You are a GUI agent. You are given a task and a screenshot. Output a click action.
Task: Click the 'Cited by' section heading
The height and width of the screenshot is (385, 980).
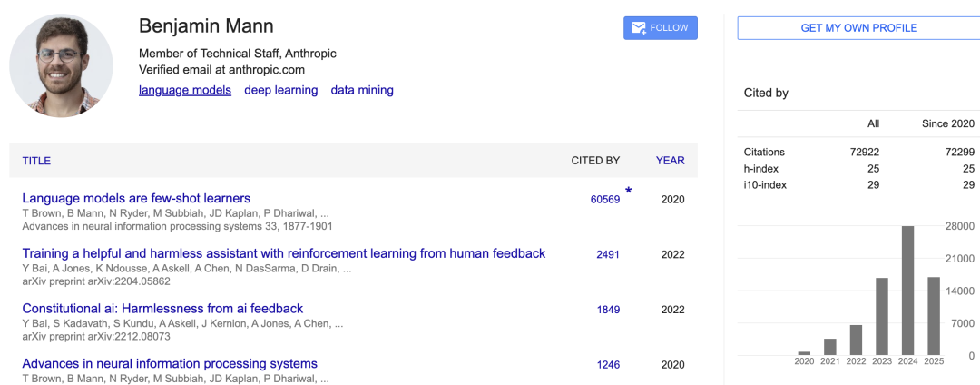[766, 94]
